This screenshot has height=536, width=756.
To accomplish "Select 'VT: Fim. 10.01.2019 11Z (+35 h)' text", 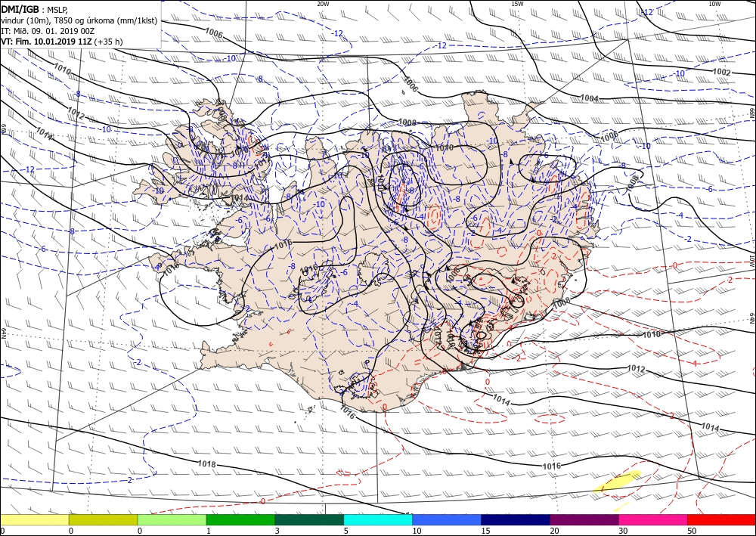I will (62, 42).
